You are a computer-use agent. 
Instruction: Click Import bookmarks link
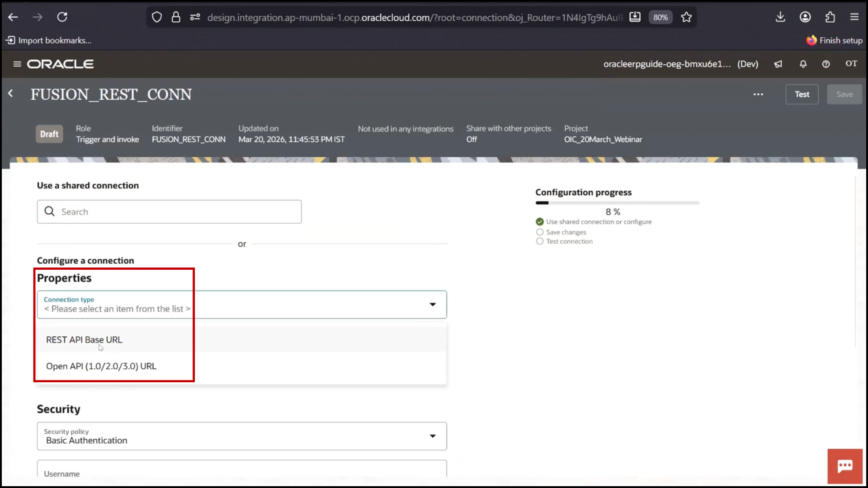click(x=49, y=40)
